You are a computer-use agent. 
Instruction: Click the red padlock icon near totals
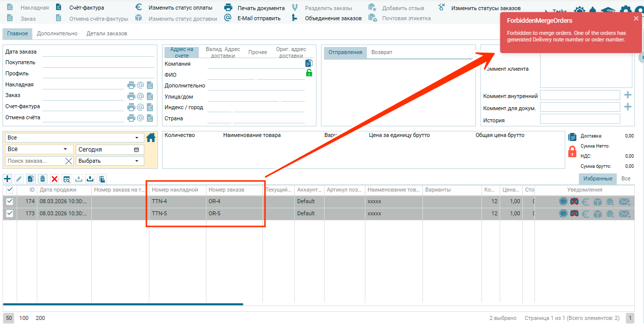(572, 151)
